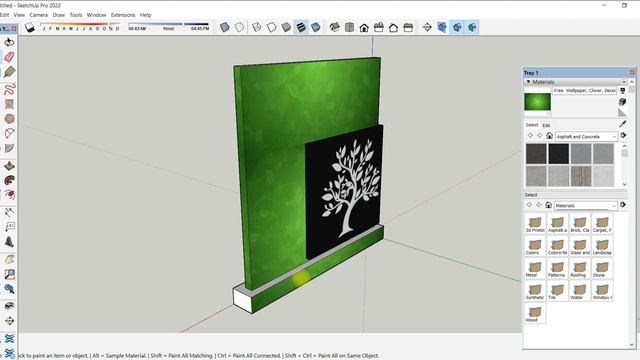Select the Tape Measure tool

(9, 212)
